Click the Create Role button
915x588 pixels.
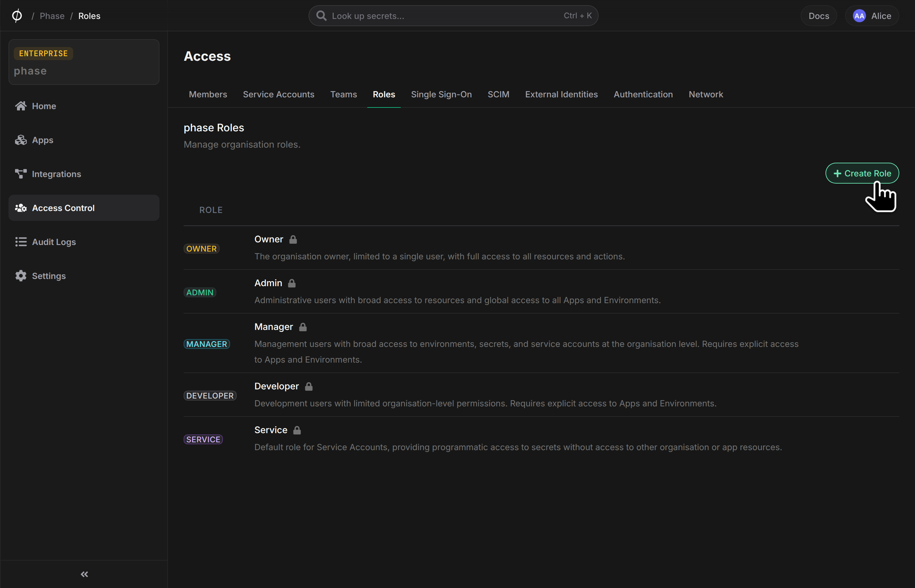click(x=862, y=173)
